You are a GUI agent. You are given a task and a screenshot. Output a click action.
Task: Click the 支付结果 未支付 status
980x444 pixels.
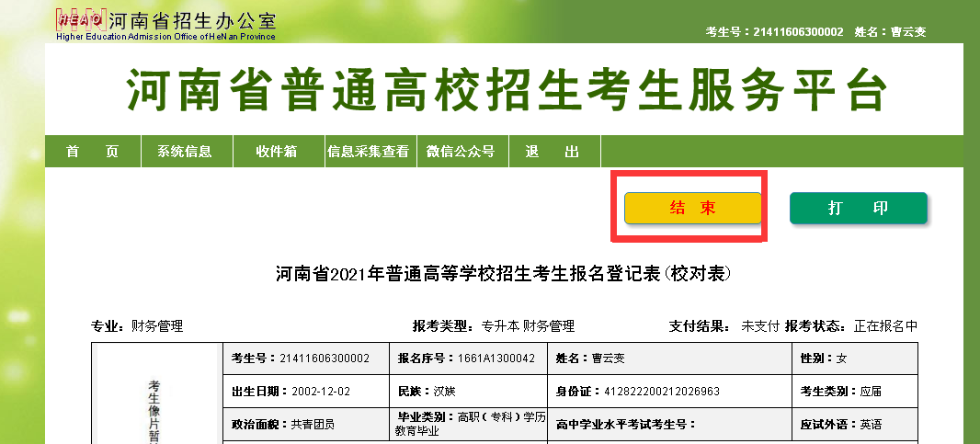click(724, 326)
